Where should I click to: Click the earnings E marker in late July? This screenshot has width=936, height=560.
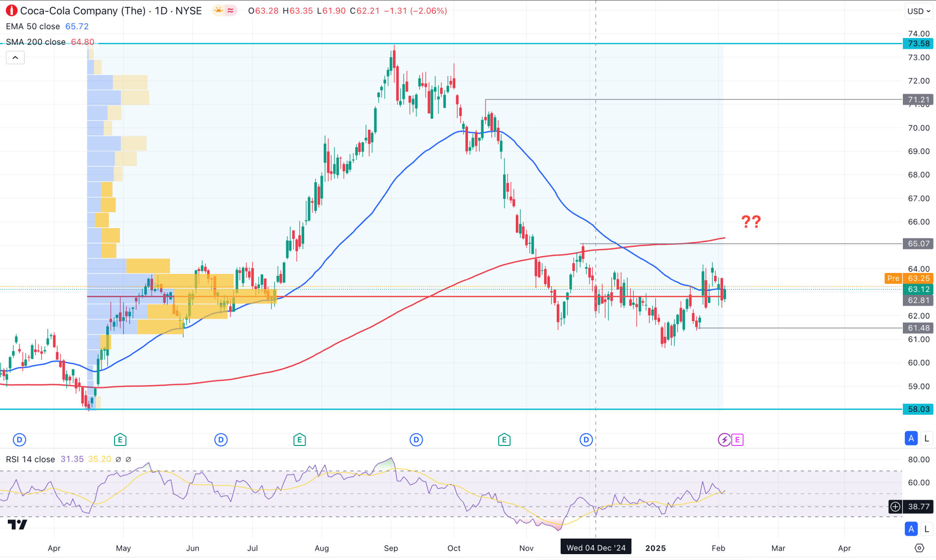(x=299, y=440)
